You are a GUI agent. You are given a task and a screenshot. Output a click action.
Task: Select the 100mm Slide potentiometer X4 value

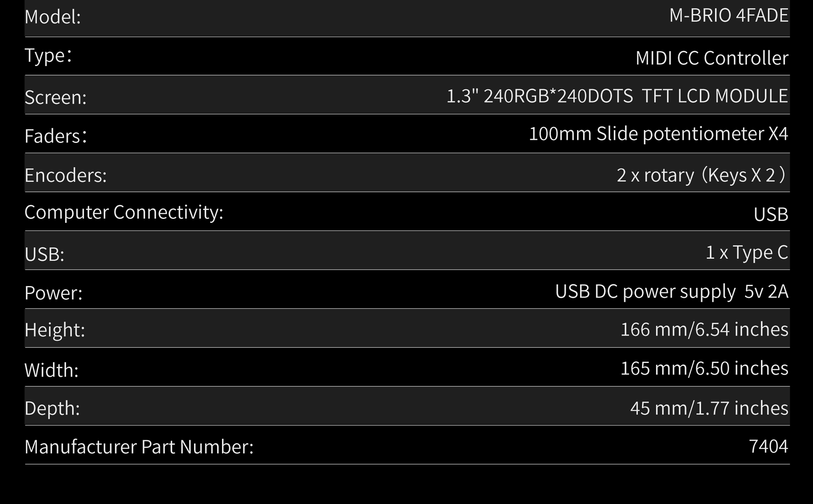[x=659, y=134]
